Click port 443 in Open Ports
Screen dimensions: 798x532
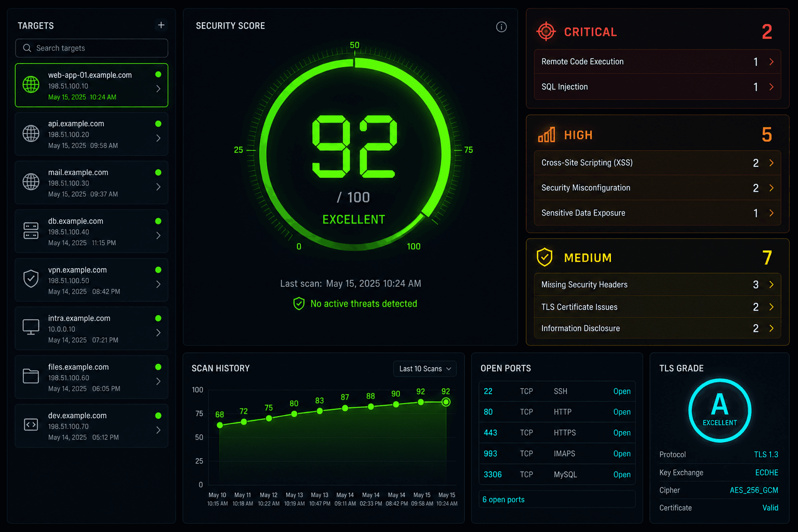coord(490,433)
